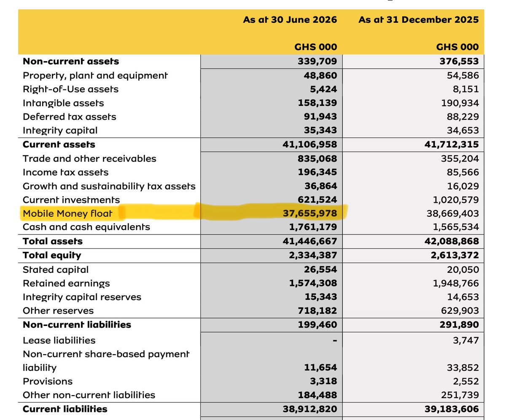Click the 'Current liabilities' row label
This screenshot has width=506, height=420.
click(65, 409)
